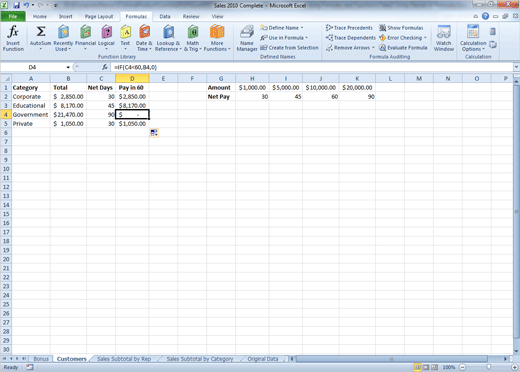Open the File tab

13,16
